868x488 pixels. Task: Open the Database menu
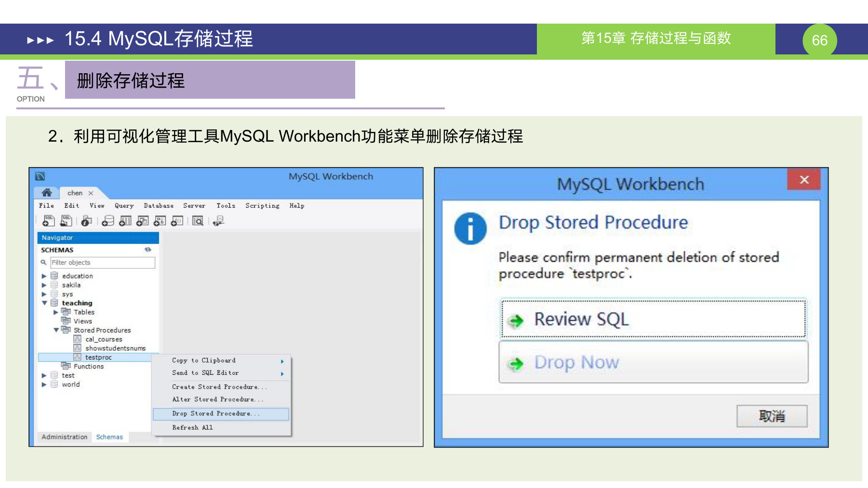(x=159, y=206)
